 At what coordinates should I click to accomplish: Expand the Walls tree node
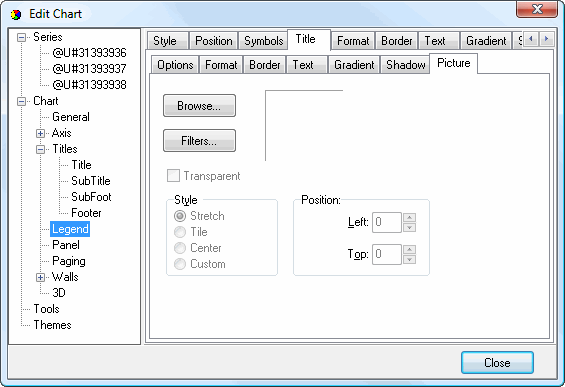pos(40,277)
